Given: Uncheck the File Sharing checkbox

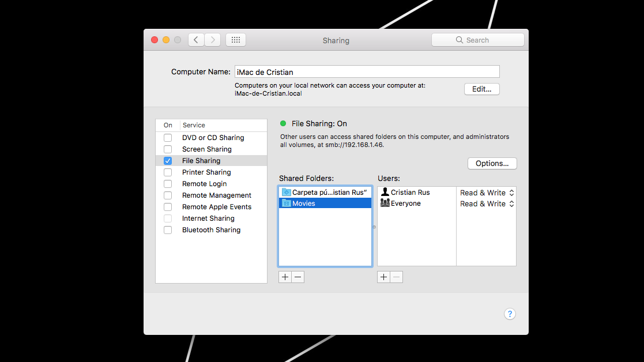Looking at the screenshot, I should 168,160.
